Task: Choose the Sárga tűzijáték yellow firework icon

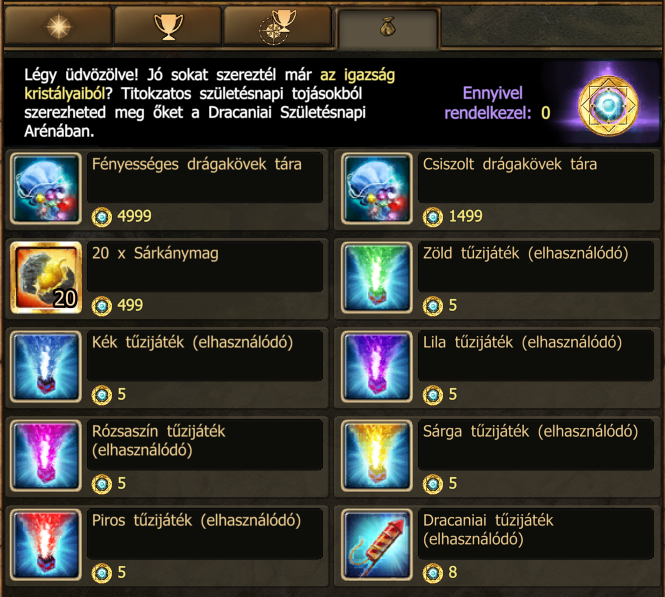Action: coord(377,455)
